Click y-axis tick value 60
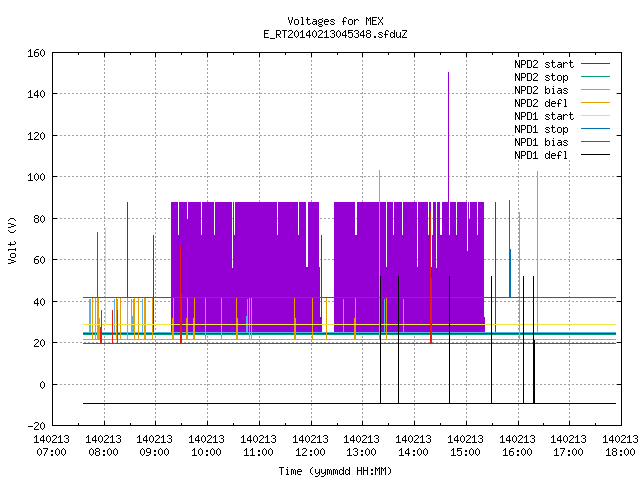This screenshot has width=640, height=480. coord(39,260)
